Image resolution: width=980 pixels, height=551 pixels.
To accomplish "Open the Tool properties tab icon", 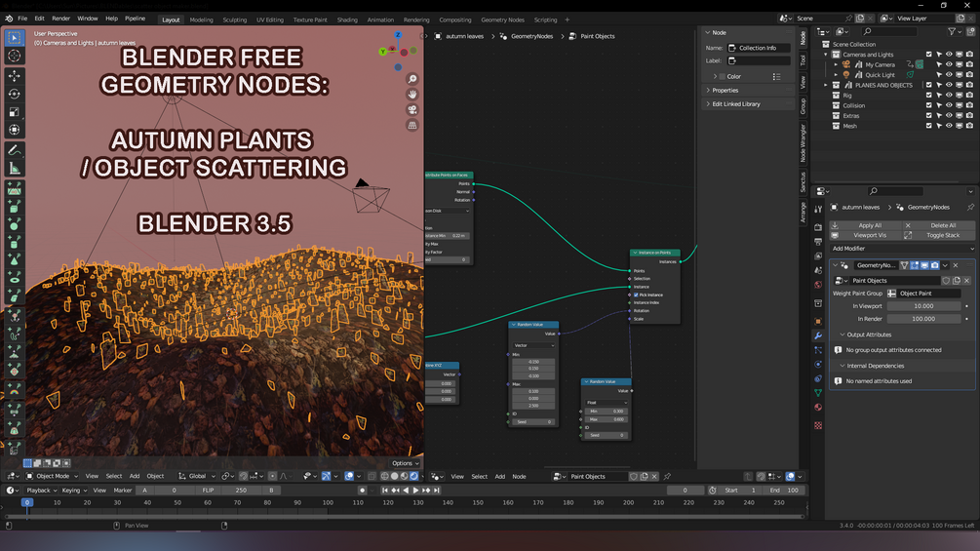I will (x=818, y=210).
